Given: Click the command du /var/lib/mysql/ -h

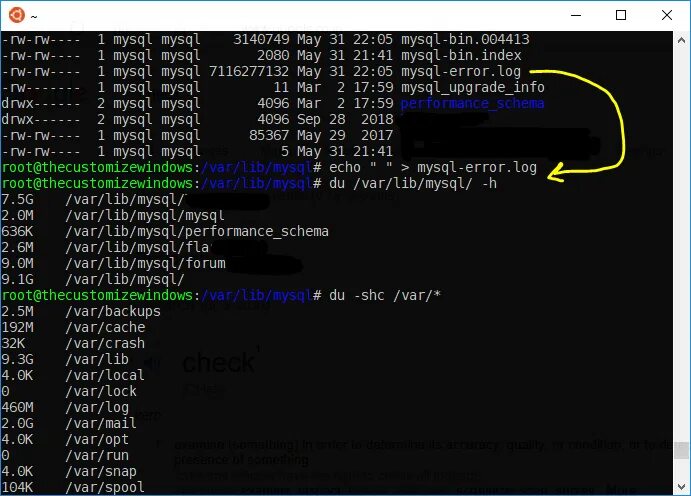Looking at the screenshot, I should (413, 183).
